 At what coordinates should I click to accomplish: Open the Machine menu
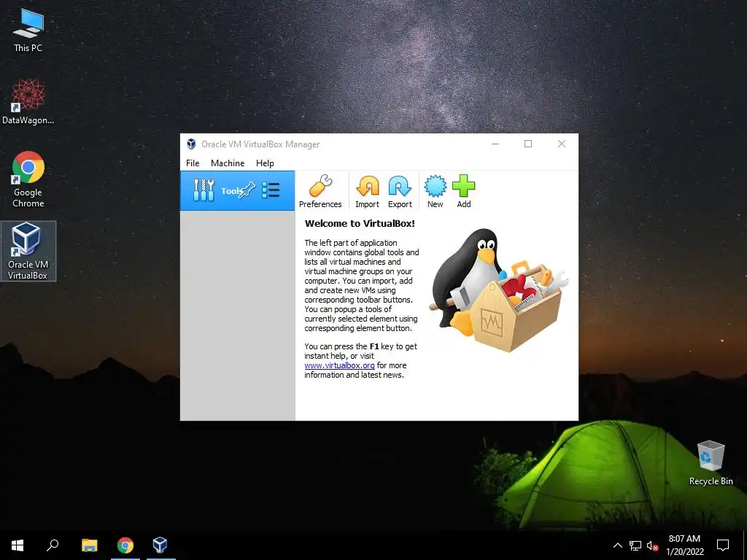(x=228, y=163)
